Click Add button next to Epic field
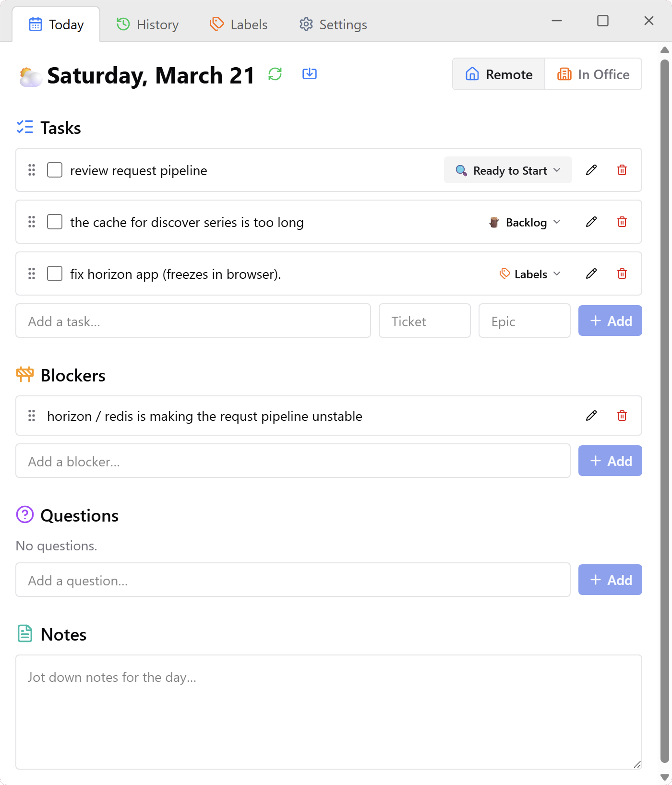The image size is (672, 785). [610, 321]
